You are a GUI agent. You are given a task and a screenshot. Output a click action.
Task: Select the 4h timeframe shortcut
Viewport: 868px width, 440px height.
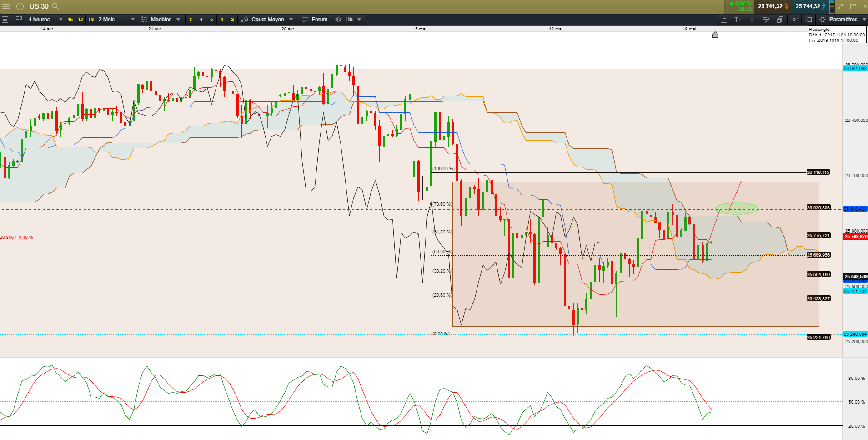point(70,20)
